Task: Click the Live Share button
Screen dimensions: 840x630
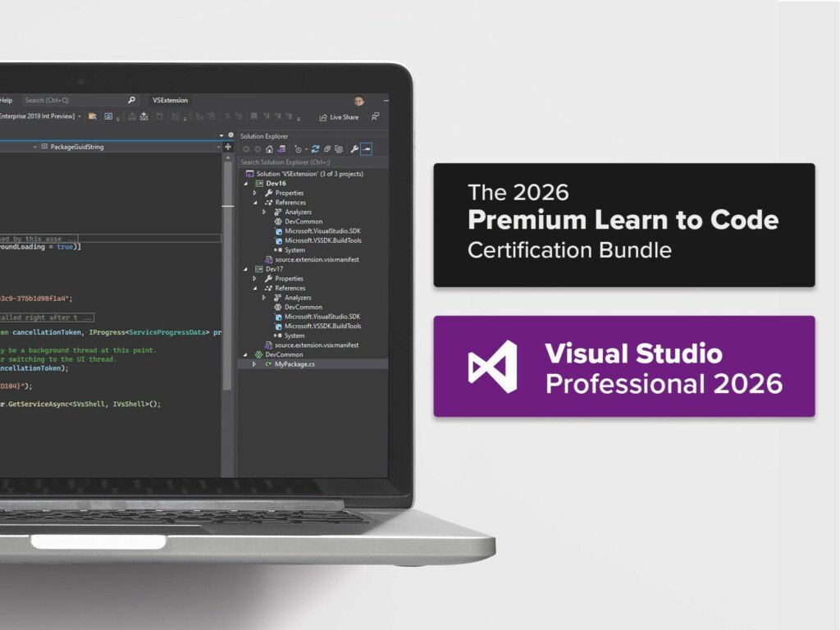Action: click(339, 117)
